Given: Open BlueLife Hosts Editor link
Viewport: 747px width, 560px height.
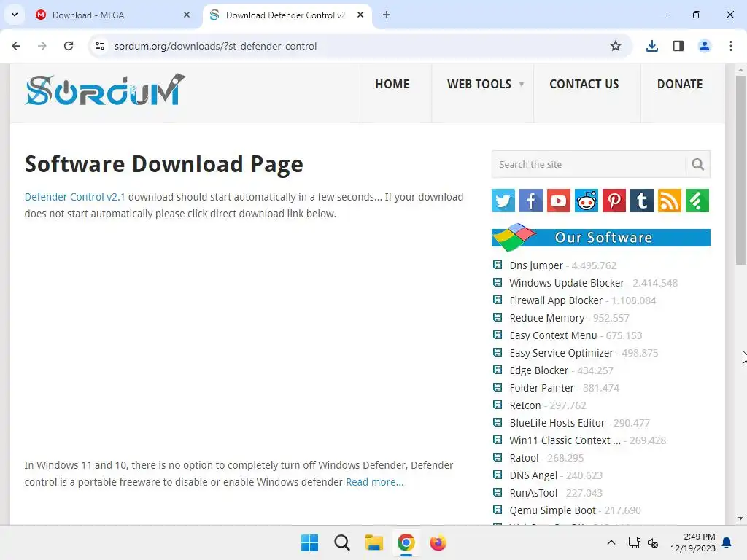Looking at the screenshot, I should pyautogui.click(x=557, y=423).
